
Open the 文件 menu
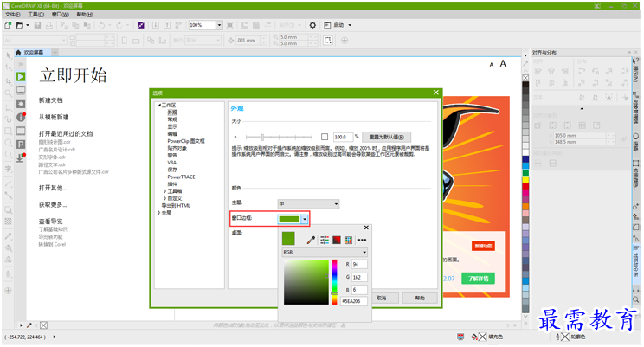coord(13,15)
